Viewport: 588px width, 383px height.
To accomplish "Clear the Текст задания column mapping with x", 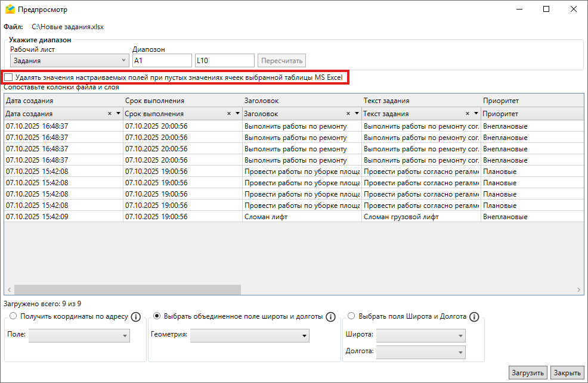I will pyautogui.click(x=468, y=113).
